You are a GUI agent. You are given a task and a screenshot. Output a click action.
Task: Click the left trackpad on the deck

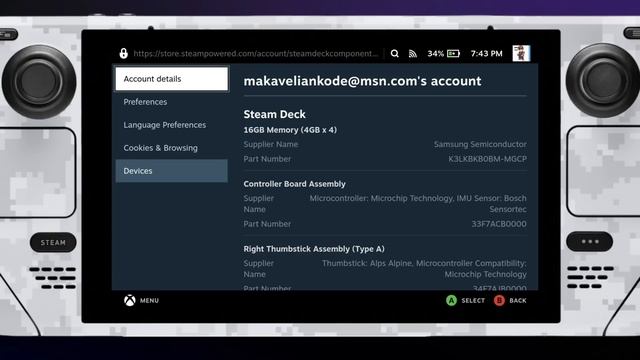coord(38,173)
